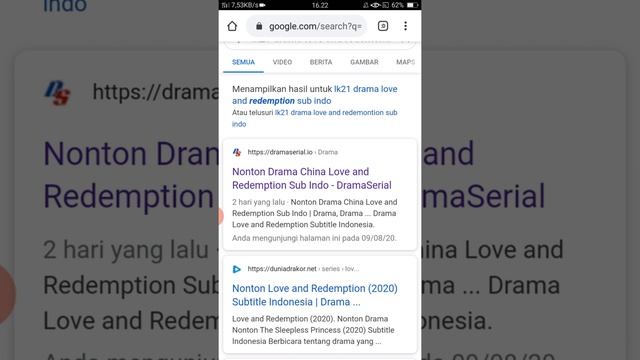Tap the 16.22 clock in status bar
The image size is (640, 360).
[320, 5]
